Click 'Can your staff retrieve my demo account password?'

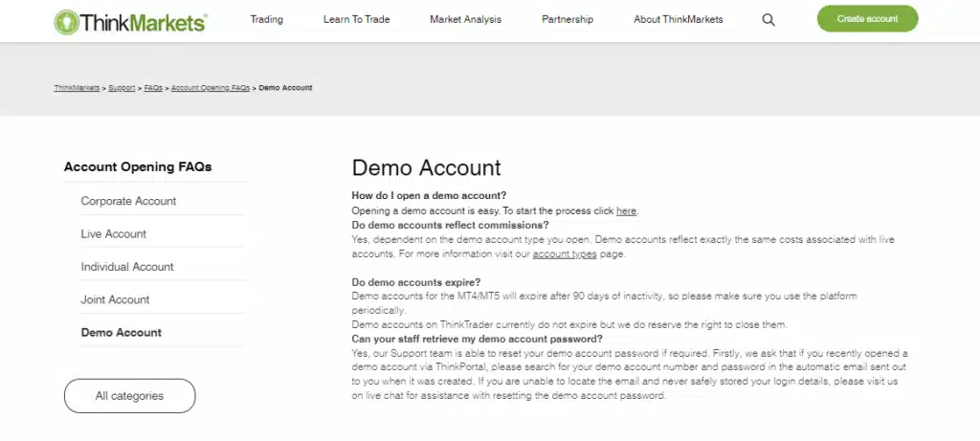coord(477,340)
